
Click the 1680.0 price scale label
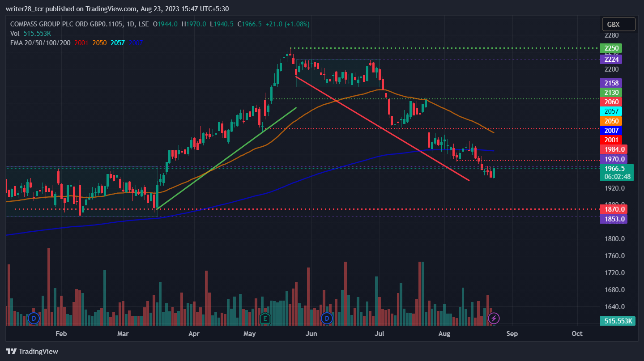coord(614,290)
